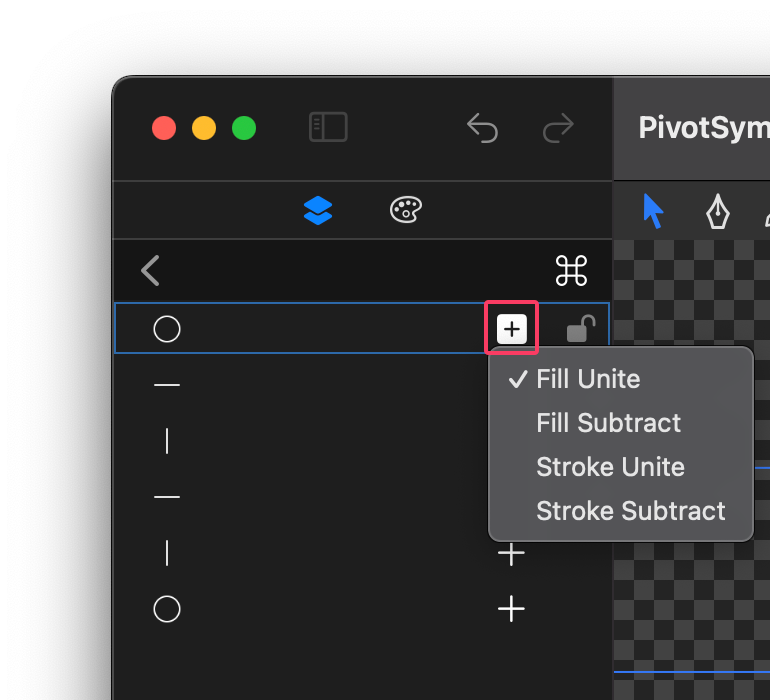The width and height of the screenshot is (770, 700).
Task: Select the first circle layer row
Action: 362,328
